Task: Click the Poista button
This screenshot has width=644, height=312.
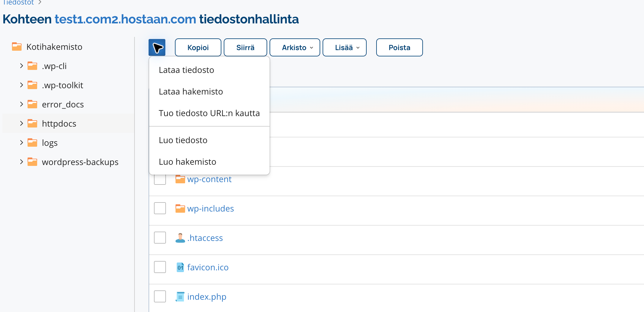Action: (x=399, y=47)
